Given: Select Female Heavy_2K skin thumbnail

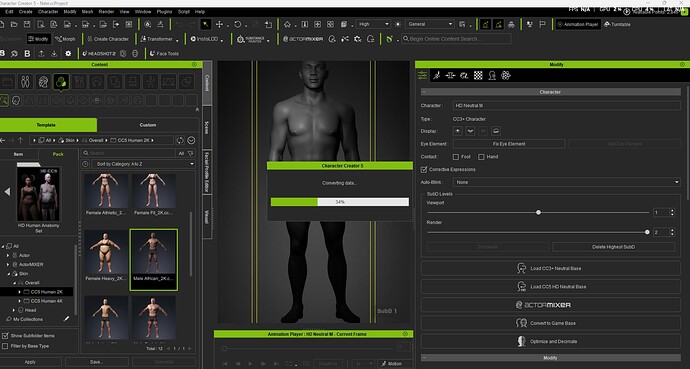Looking at the screenshot, I should point(106,256).
